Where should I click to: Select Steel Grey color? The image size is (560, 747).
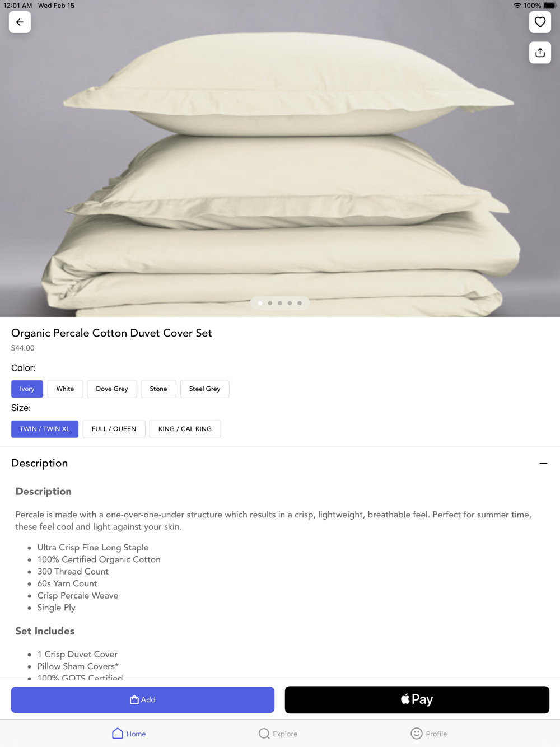click(204, 389)
